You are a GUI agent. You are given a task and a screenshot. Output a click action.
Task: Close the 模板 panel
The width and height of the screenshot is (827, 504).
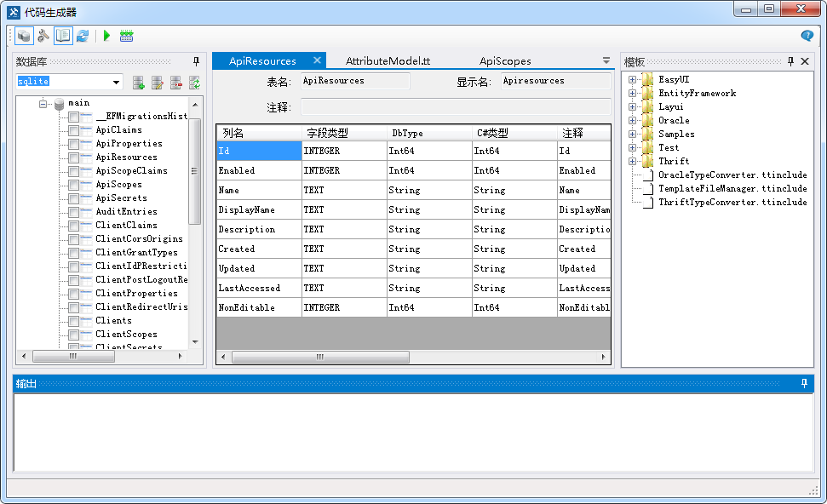(805, 61)
